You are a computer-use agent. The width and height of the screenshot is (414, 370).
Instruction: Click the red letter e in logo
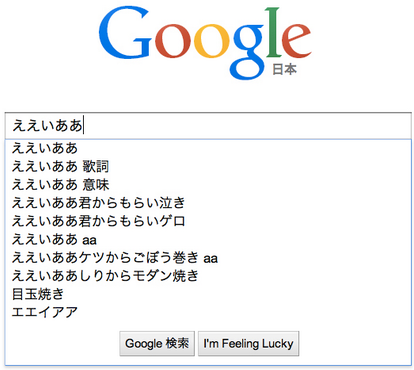point(297,41)
